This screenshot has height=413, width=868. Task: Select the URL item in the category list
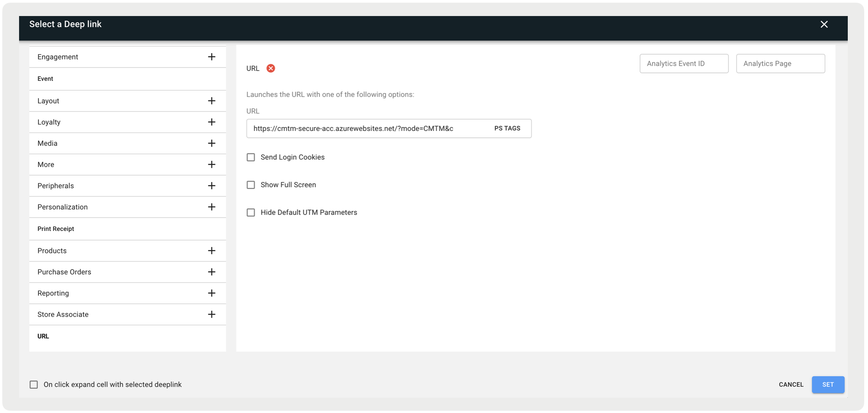(127, 336)
